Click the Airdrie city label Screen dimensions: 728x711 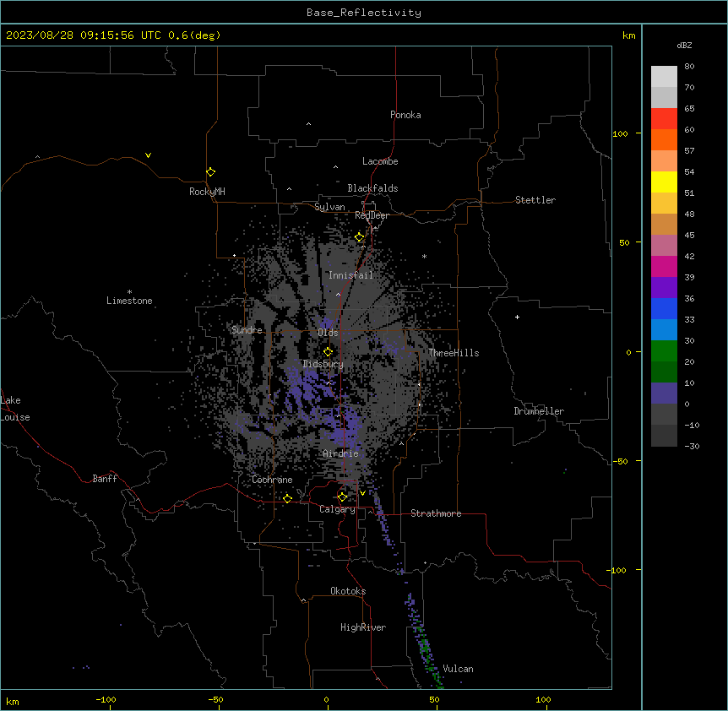341,453
